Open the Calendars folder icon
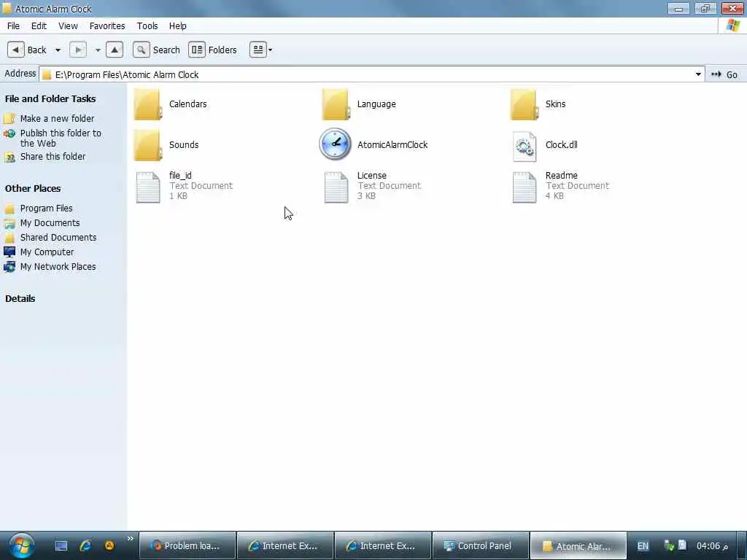This screenshot has height=560, width=747. (147, 104)
